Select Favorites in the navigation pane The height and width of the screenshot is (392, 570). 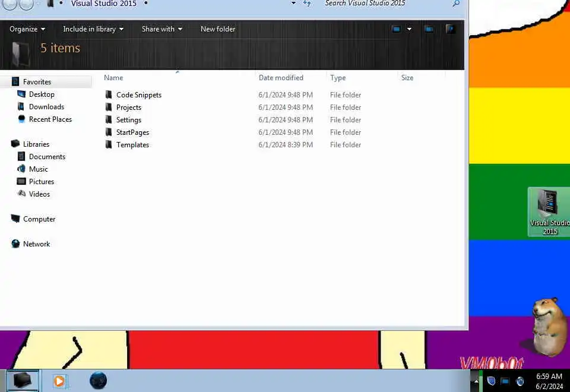click(37, 82)
